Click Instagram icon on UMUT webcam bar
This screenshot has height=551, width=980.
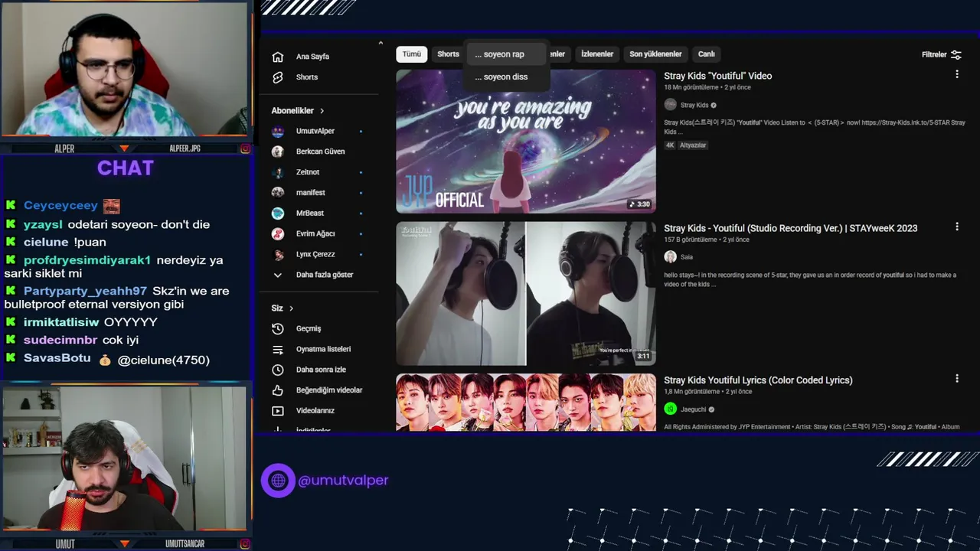(245, 544)
